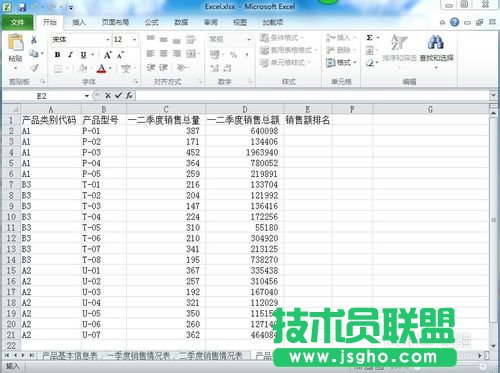Click the Wrap Text icon
Image resolution: width=500 pixels, height=373 pixels.
click(191, 39)
